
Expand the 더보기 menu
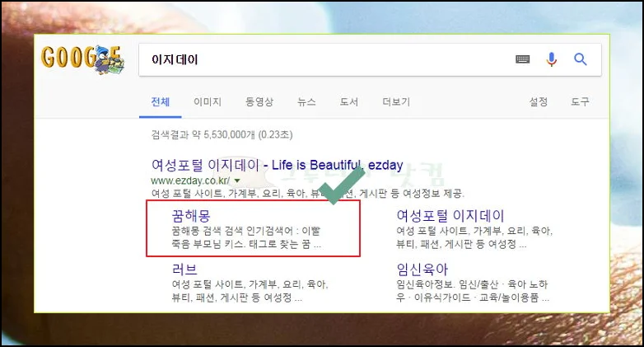click(396, 101)
